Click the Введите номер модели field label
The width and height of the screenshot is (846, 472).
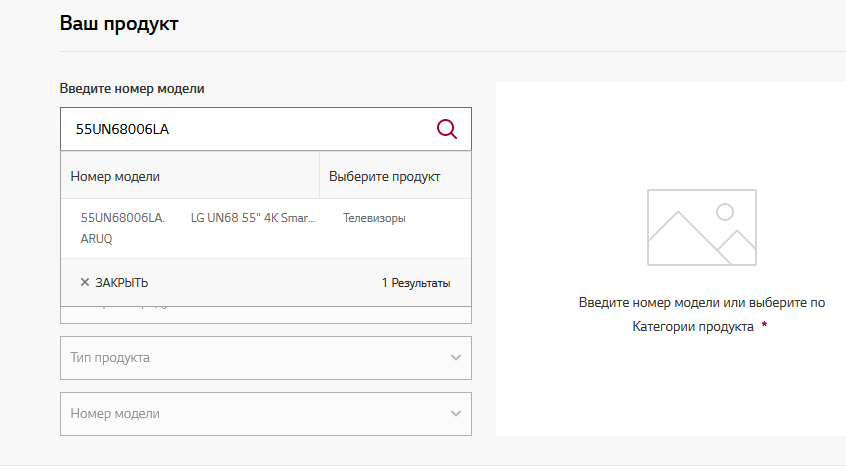(x=132, y=89)
